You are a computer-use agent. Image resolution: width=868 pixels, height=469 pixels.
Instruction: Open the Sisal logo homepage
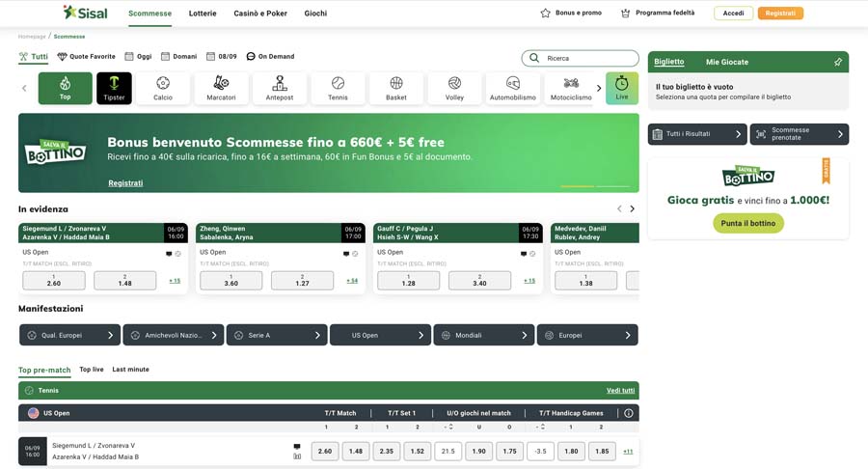[x=85, y=13]
